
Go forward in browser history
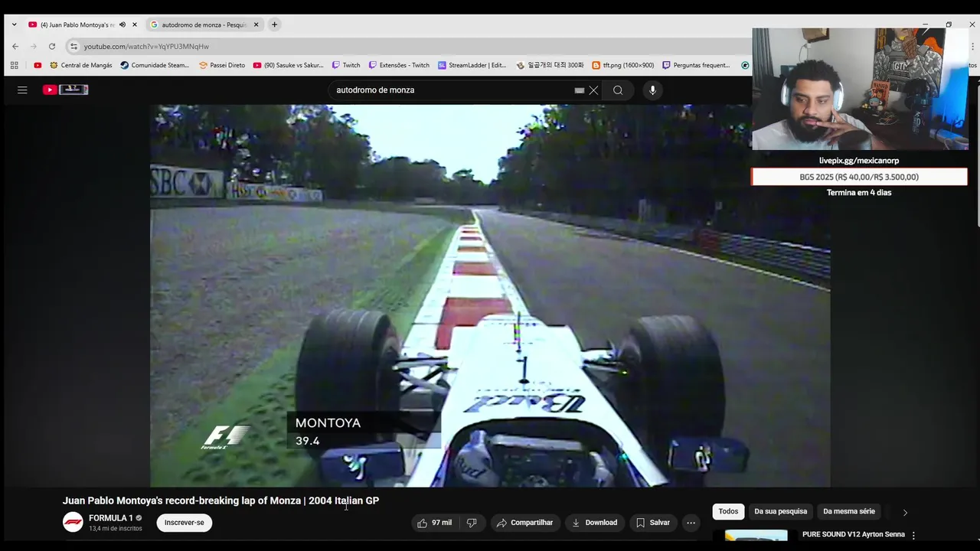click(33, 46)
